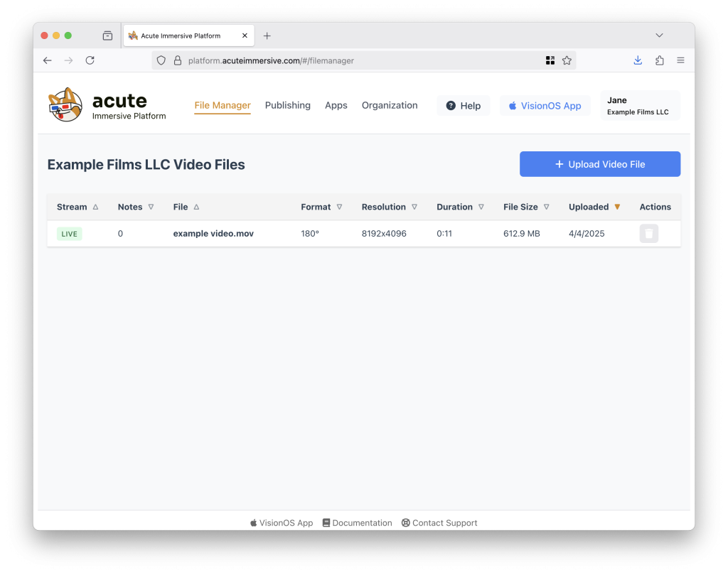
Task: Bookmark this page with star icon
Action: [567, 60]
